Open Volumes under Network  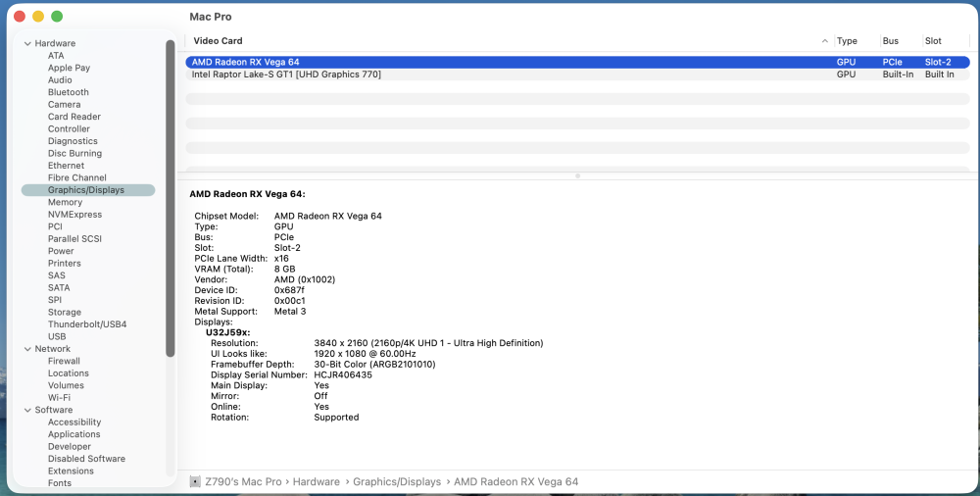[x=66, y=385]
